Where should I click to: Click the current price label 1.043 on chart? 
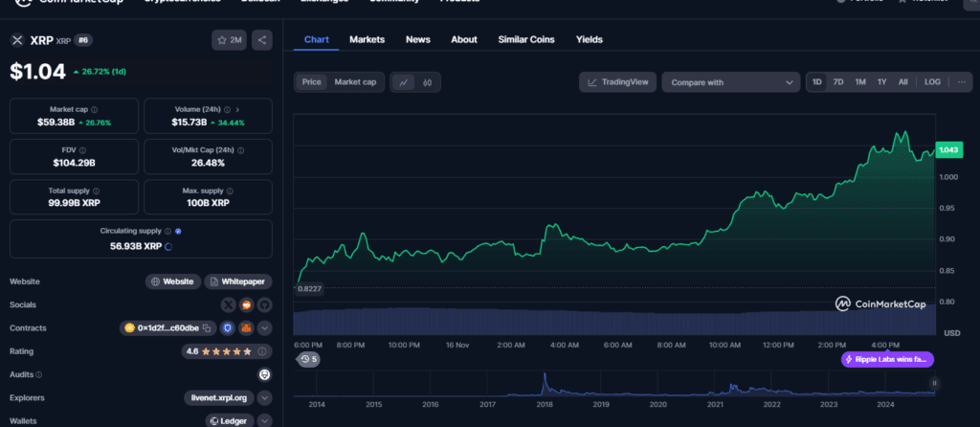(950, 150)
